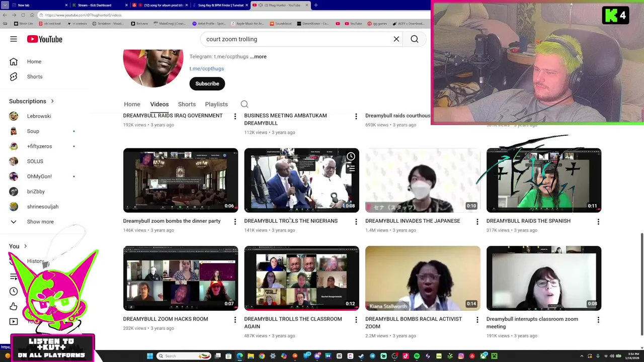Subscribe to the Thug Hunter channel
Viewport: 644px width, 362px height.
[207, 83]
